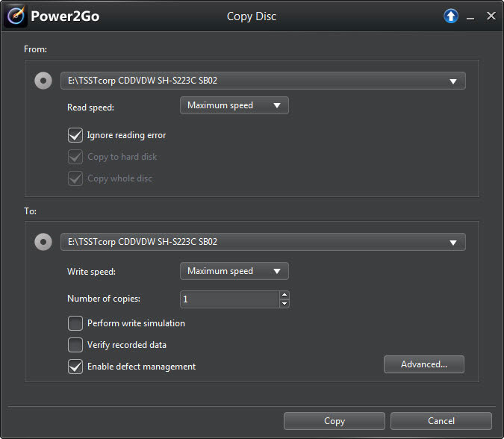Click the Number of copies field

pos(230,299)
